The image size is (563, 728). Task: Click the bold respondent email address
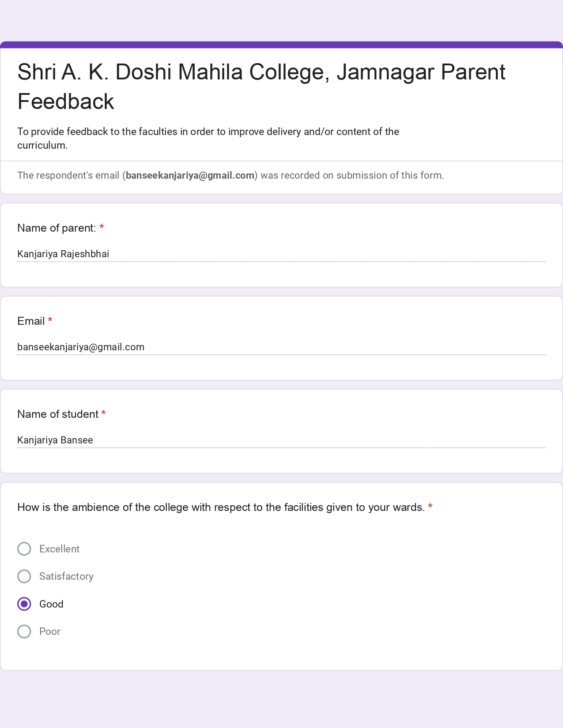[190, 176]
